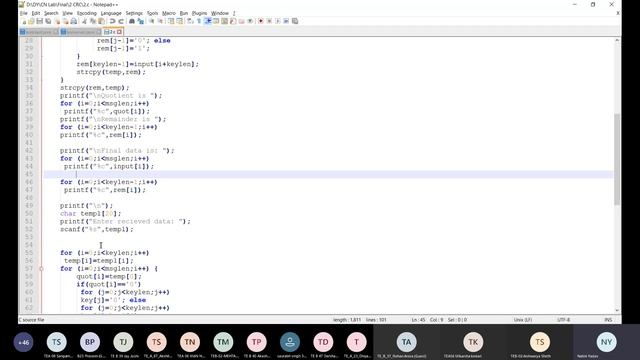640x360 pixels.
Task: Switch to the second document tab
Action: click(81, 32)
